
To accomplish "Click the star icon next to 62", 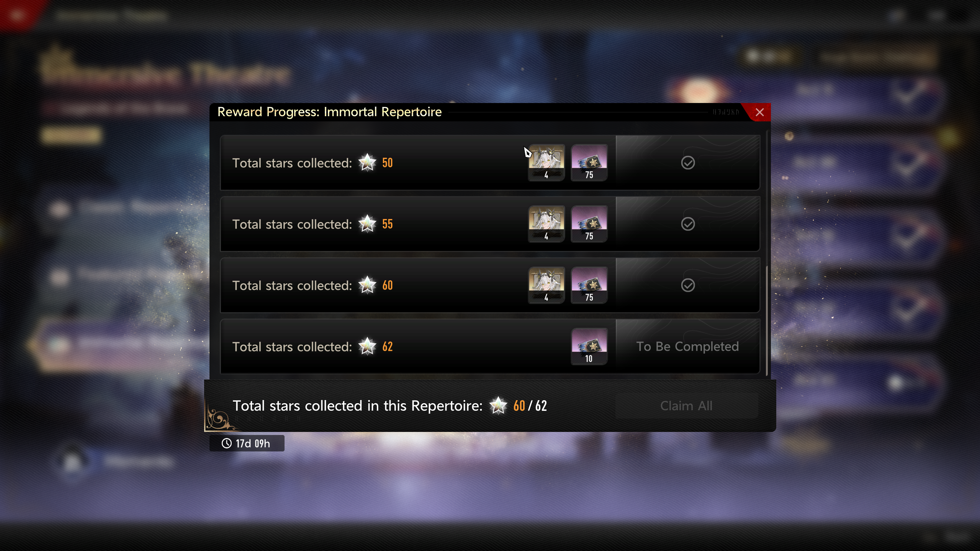I will click(367, 347).
